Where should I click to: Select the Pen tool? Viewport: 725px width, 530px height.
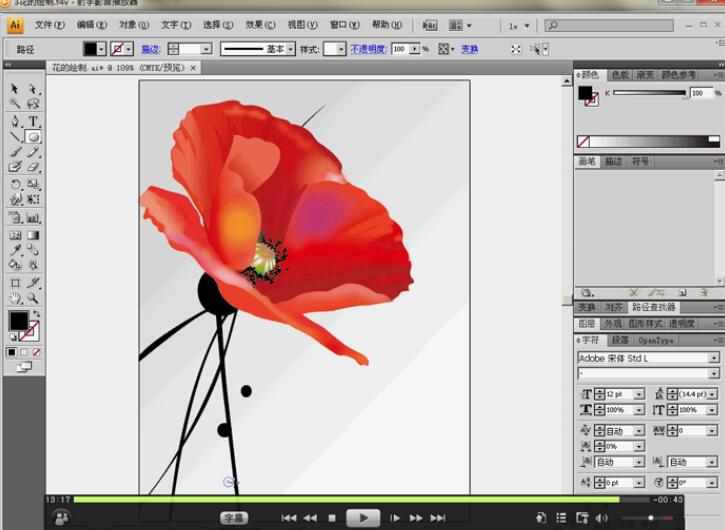pos(15,122)
